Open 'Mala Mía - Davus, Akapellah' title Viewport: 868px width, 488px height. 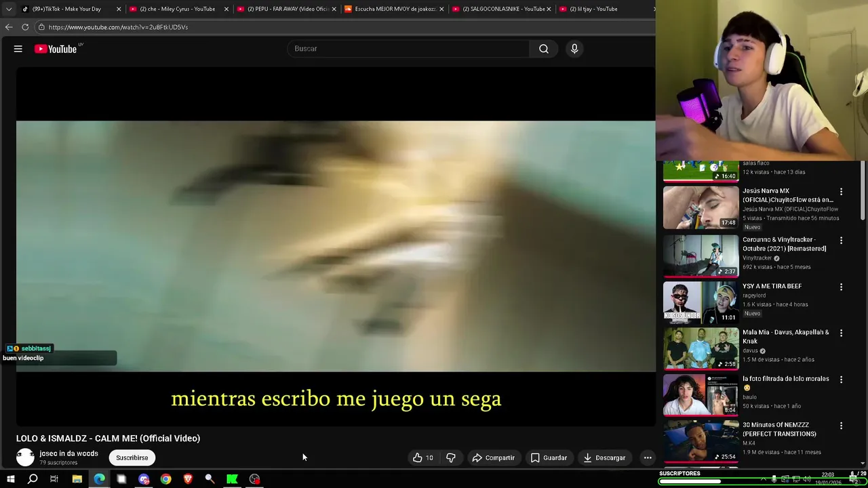(786, 337)
